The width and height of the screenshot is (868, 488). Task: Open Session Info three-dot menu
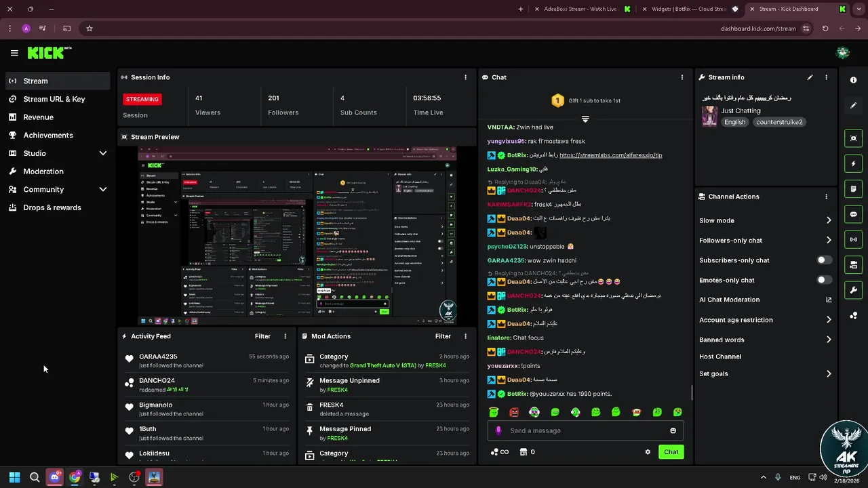point(465,77)
